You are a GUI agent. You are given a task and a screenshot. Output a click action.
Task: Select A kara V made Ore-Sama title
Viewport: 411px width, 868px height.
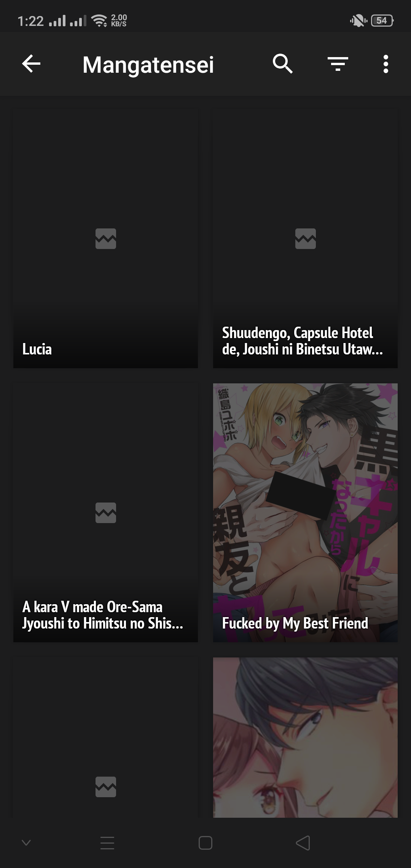click(103, 615)
